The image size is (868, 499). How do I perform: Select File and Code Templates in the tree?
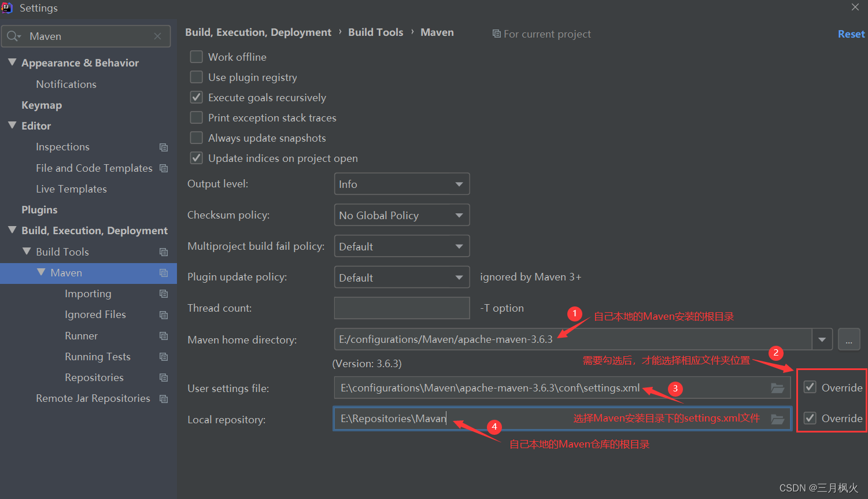pos(94,168)
